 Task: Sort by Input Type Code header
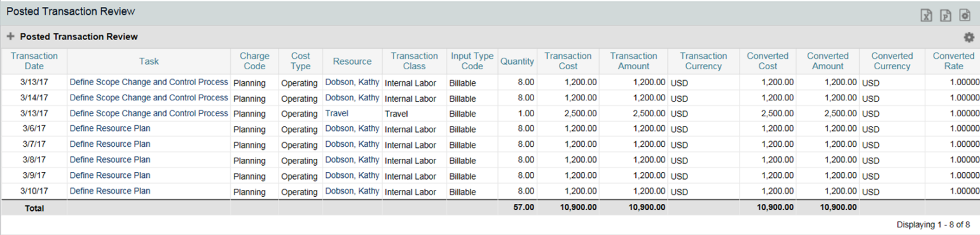472,61
